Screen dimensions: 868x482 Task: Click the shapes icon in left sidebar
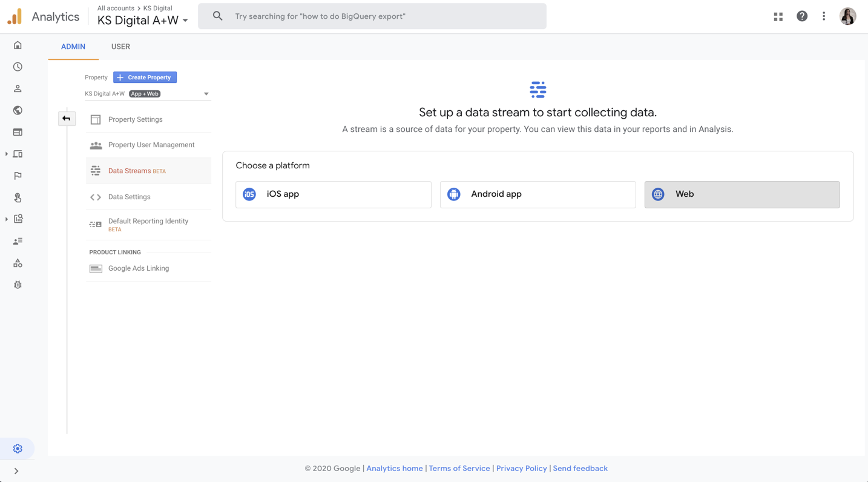coord(18,263)
